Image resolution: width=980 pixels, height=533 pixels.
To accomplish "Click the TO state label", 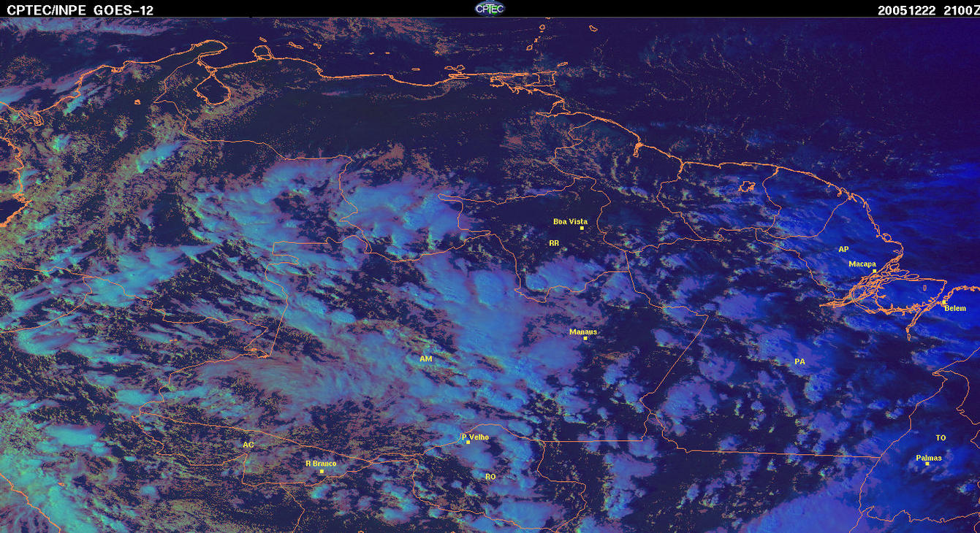I will (941, 437).
